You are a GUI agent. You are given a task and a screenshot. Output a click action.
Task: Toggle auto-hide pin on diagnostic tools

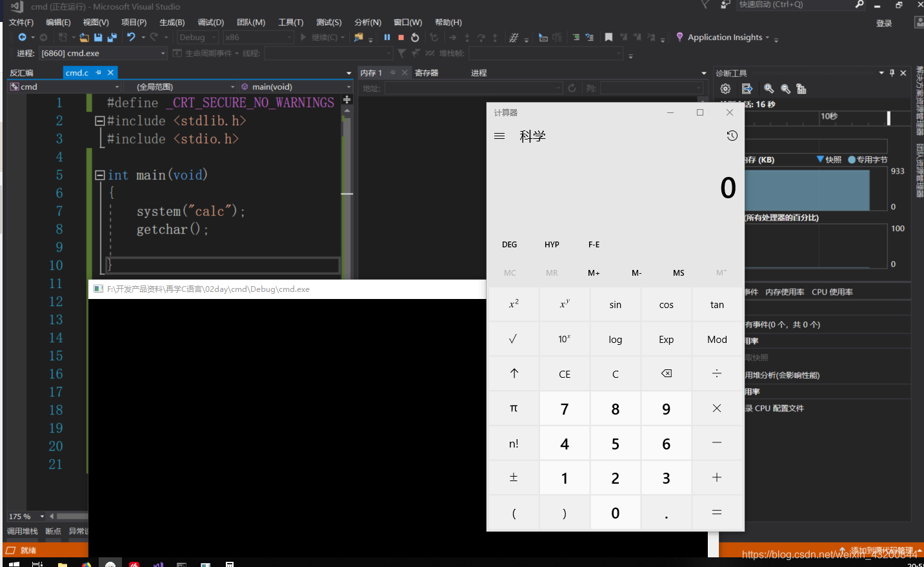892,73
